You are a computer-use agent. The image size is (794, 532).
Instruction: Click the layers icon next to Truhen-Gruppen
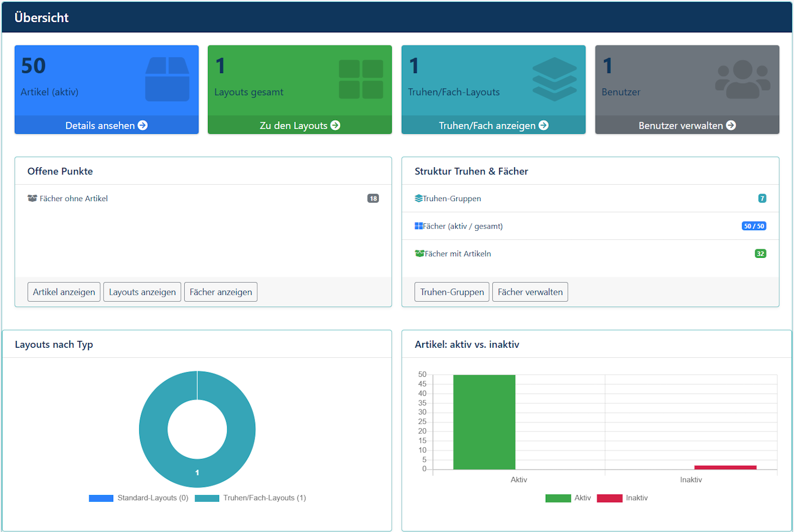coord(418,198)
